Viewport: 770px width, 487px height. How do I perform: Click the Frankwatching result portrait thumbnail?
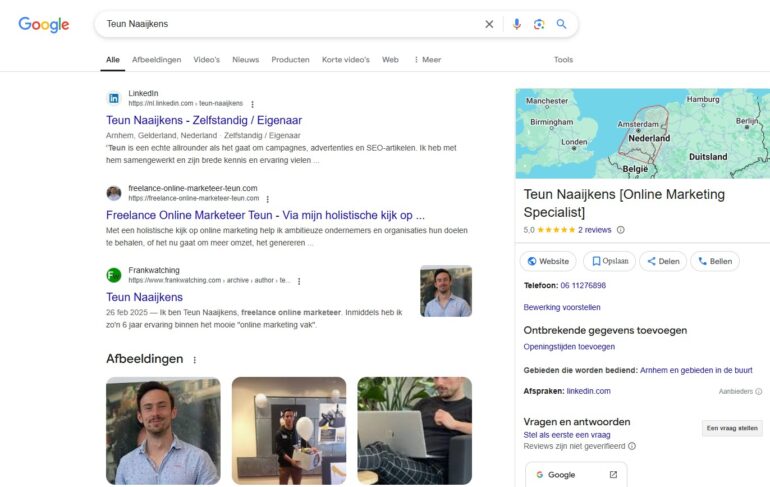pyautogui.click(x=446, y=291)
